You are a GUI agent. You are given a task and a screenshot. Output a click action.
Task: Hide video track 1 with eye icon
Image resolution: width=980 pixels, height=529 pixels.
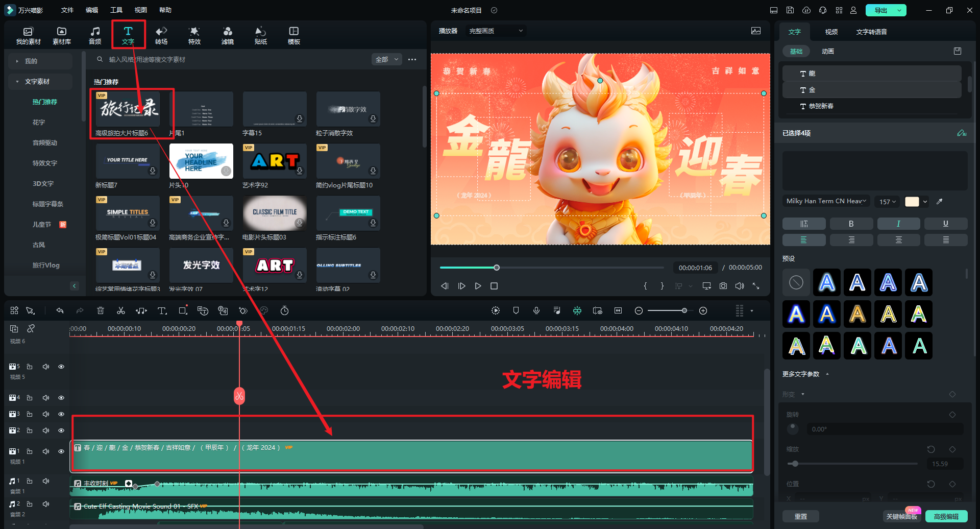(61, 451)
